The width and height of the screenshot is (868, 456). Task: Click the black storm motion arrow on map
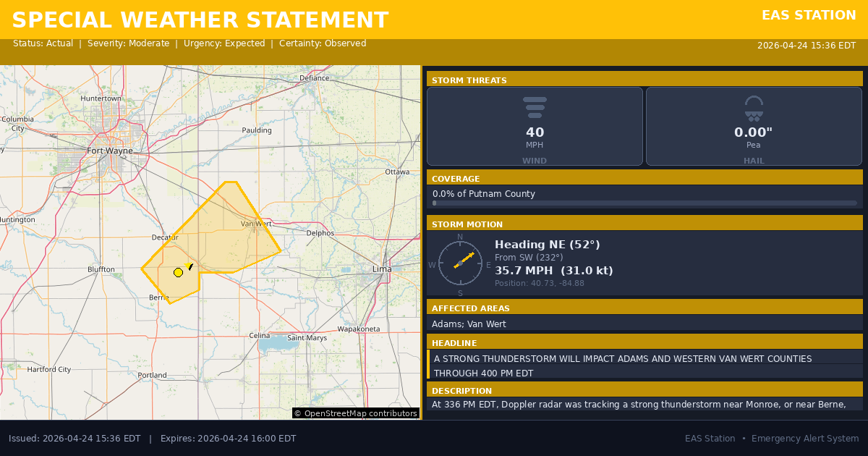coord(190,266)
